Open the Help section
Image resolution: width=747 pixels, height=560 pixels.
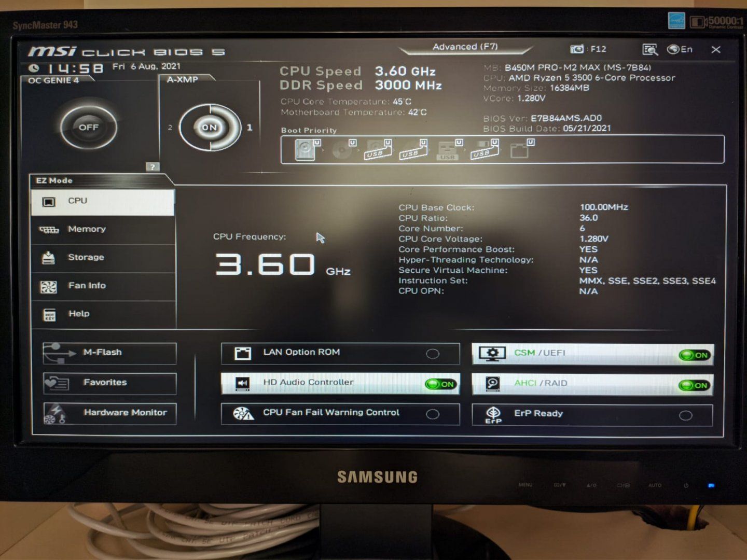[103, 314]
